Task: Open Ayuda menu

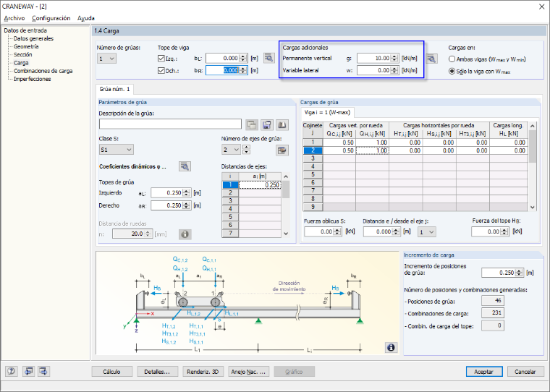Action: coord(86,18)
